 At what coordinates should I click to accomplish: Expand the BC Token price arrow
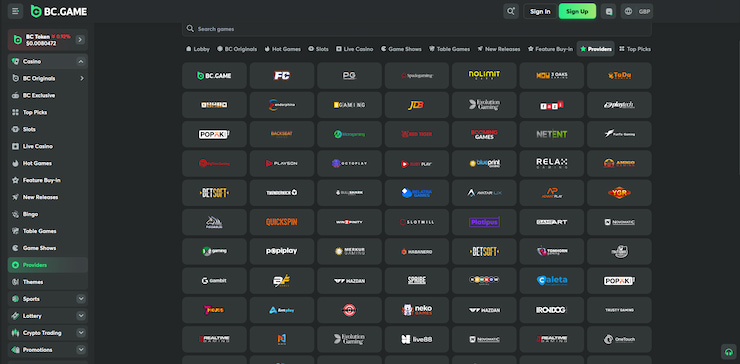click(x=80, y=40)
